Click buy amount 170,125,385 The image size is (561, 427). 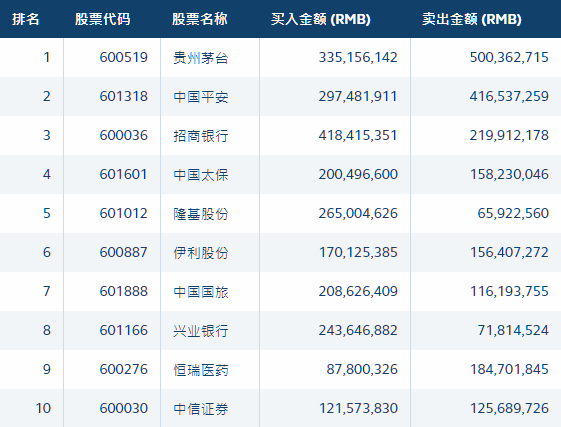coord(358,252)
